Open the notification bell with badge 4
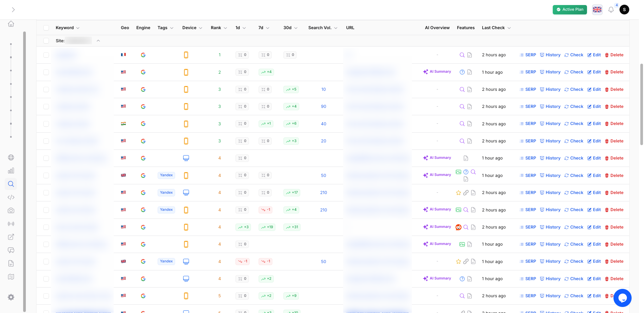This screenshot has height=313, width=644. pyautogui.click(x=611, y=10)
